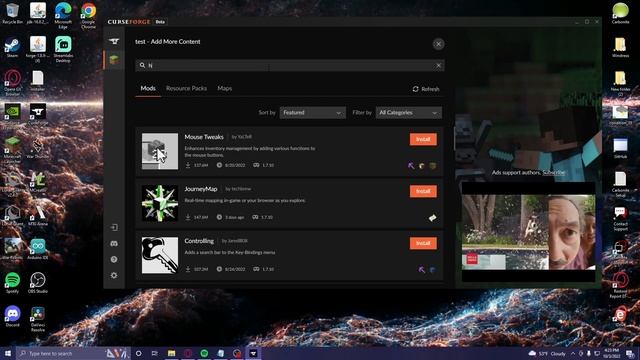The height and width of the screenshot is (360, 640).
Task: Click the video advertisement panel
Action: tap(528, 232)
